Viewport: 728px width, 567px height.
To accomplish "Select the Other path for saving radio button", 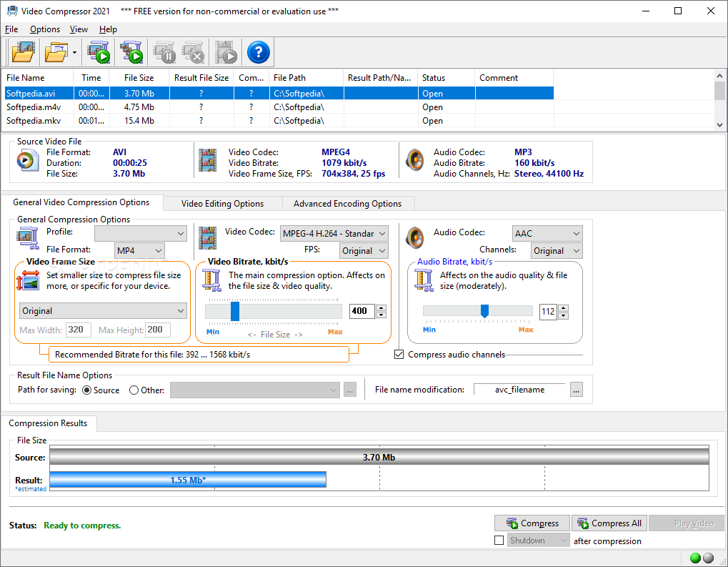I will point(134,390).
